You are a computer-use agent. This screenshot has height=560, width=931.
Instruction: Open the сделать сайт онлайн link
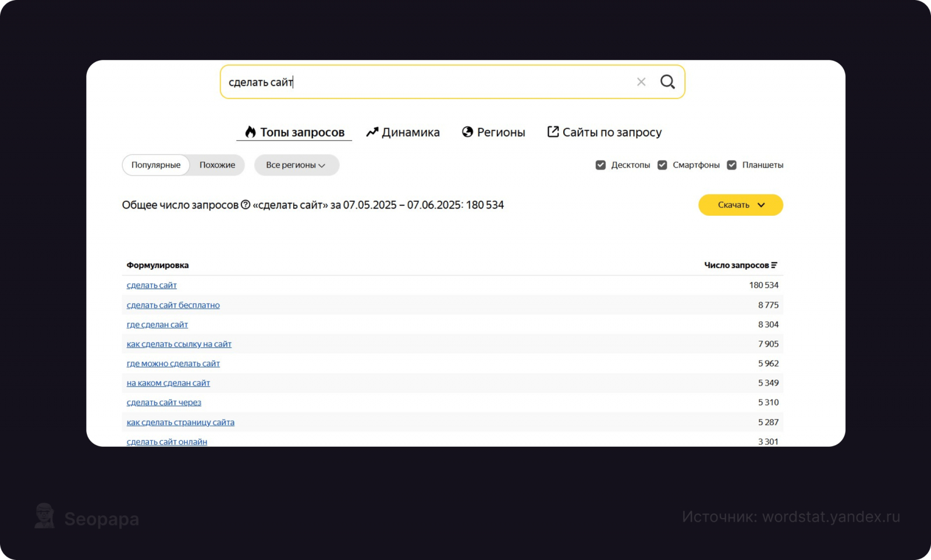(167, 441)
